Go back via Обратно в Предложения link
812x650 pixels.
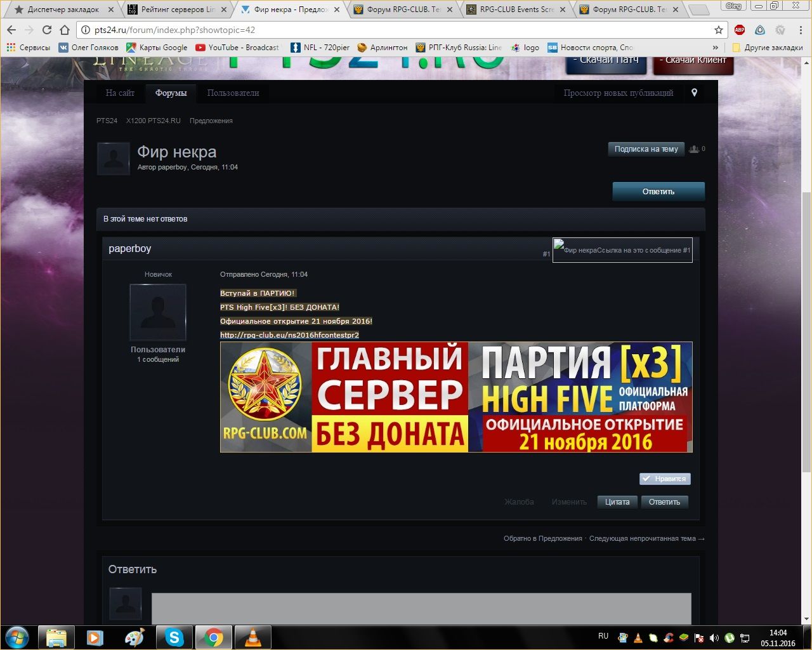click(x=543, y=538)
